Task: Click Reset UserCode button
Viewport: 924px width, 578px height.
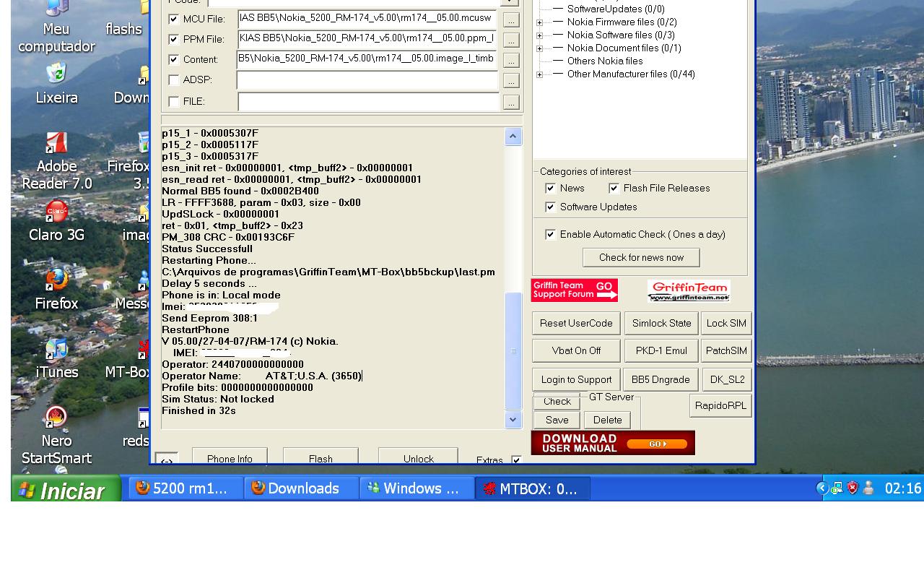Action: point(576,323)
